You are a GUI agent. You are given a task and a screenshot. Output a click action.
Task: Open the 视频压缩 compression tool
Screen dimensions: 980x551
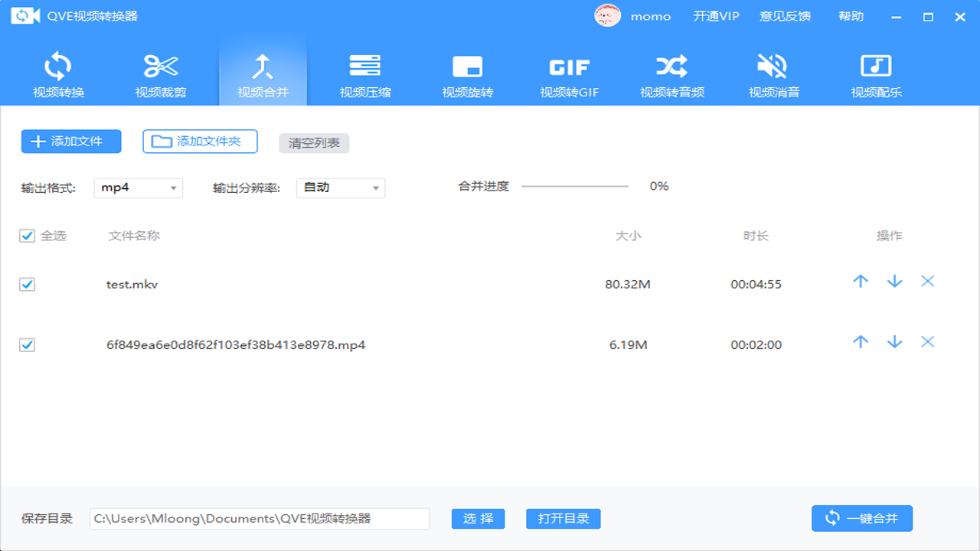(x=365, y=73)
